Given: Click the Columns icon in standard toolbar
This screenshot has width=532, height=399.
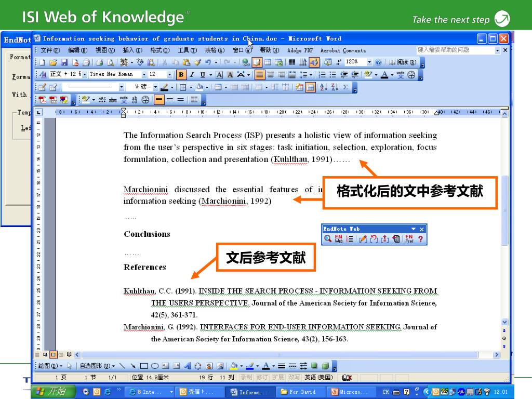Looking at the screenshot, I should (292, 62).
